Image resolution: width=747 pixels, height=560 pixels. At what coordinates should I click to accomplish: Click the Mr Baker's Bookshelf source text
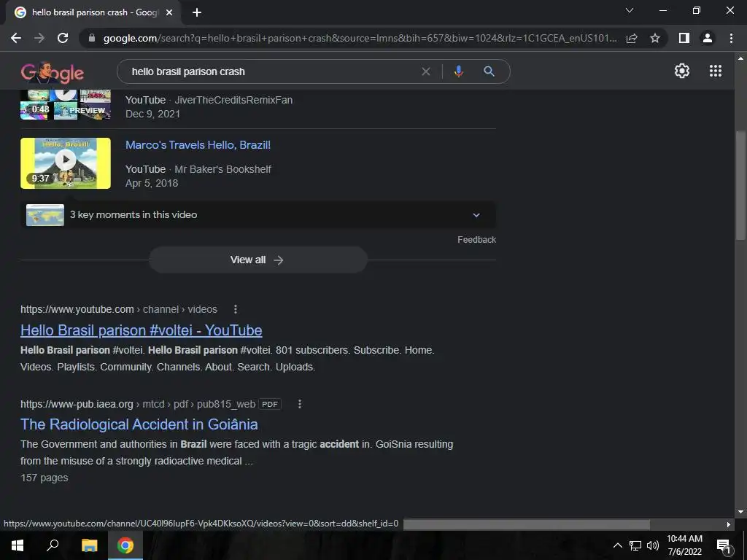[x=222, y=169]
